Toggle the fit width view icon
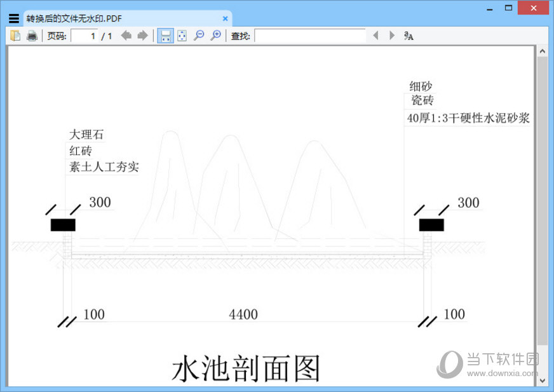The height and width of the screenshot is (392, 554). 165,36
